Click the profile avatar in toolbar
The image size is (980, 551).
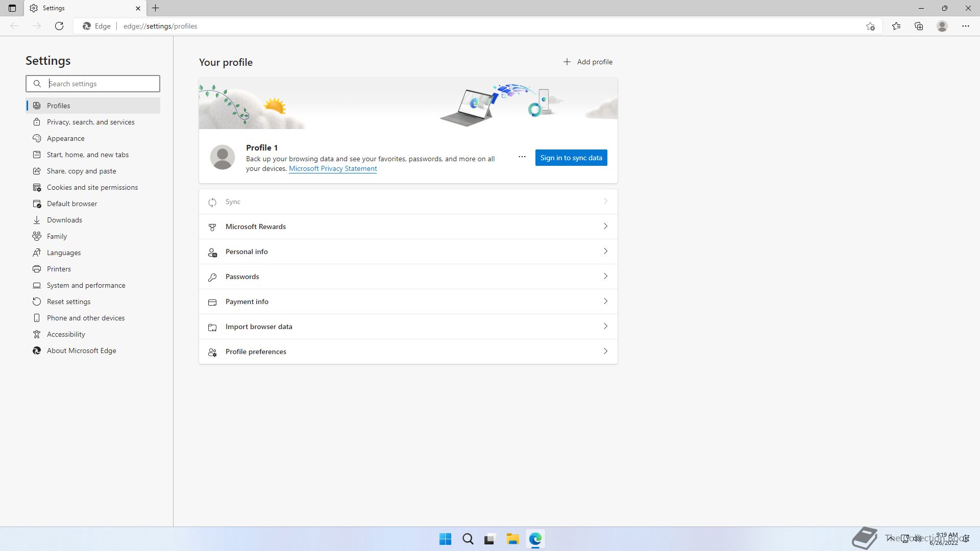tap(942, 26)
